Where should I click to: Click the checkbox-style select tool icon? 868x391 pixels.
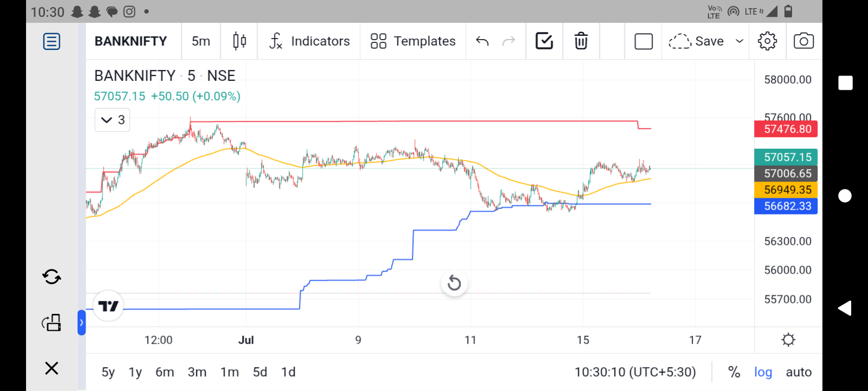tap(544, 41)
